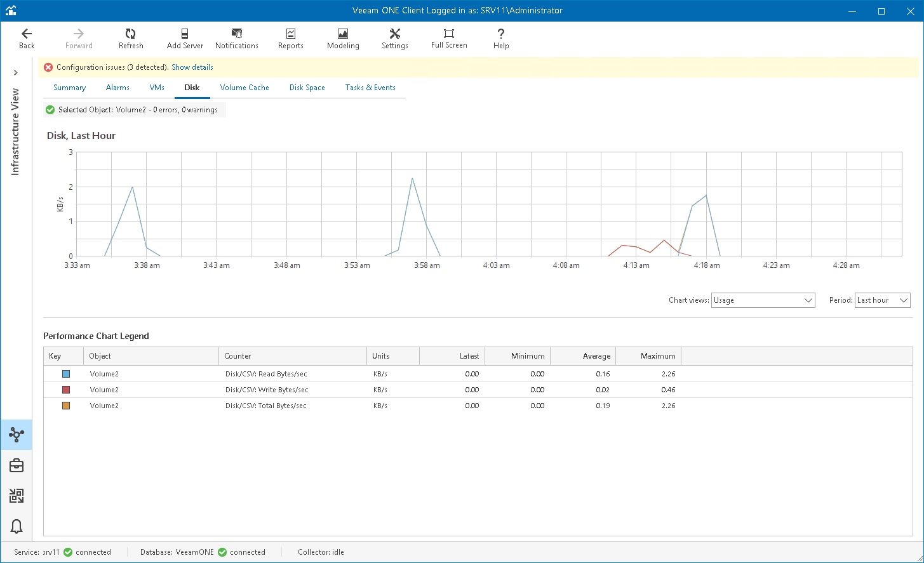
Task: Click the blue Read Bytes/sec color key
Action: coord(66,374)
